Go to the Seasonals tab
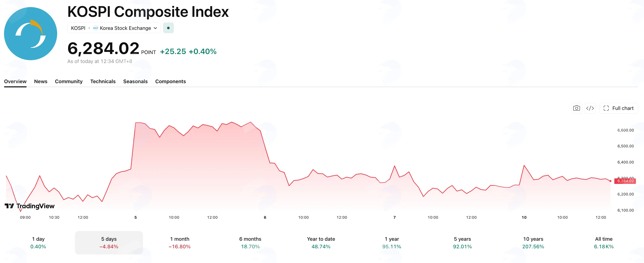The image size is (644, 263). coord(135,82)
